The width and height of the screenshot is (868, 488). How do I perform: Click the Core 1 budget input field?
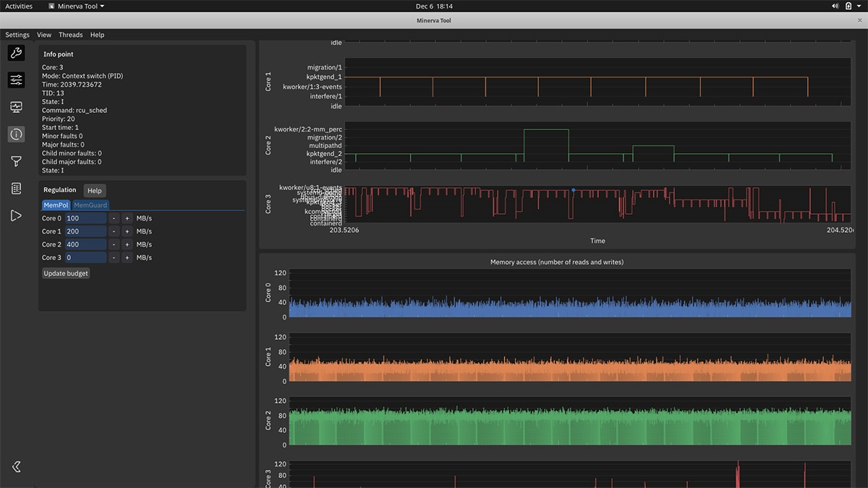pyautogui.click(x=85, y=231)
